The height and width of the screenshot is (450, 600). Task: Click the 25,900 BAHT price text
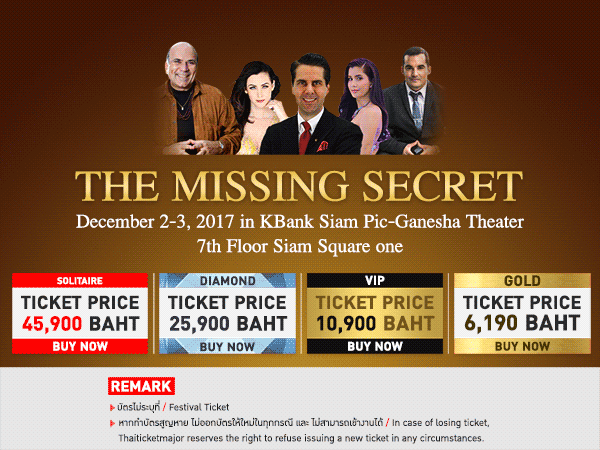click(228, 324)
